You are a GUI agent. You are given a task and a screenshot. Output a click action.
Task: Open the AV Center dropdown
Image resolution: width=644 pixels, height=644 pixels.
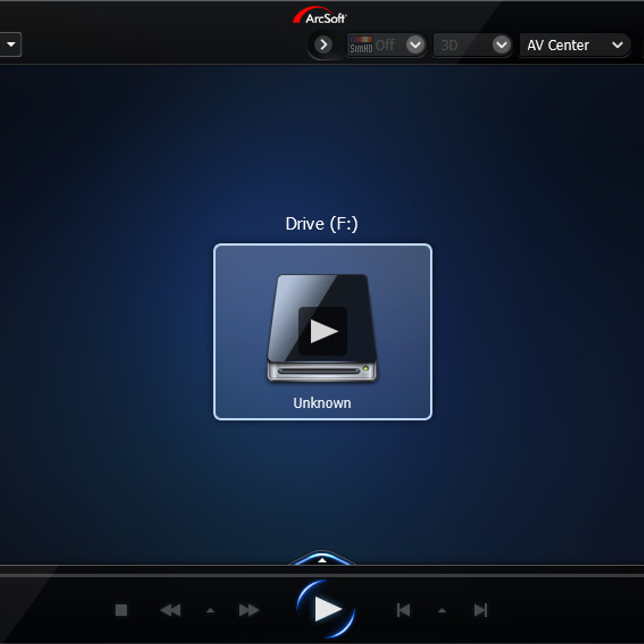tap(575, 45)
